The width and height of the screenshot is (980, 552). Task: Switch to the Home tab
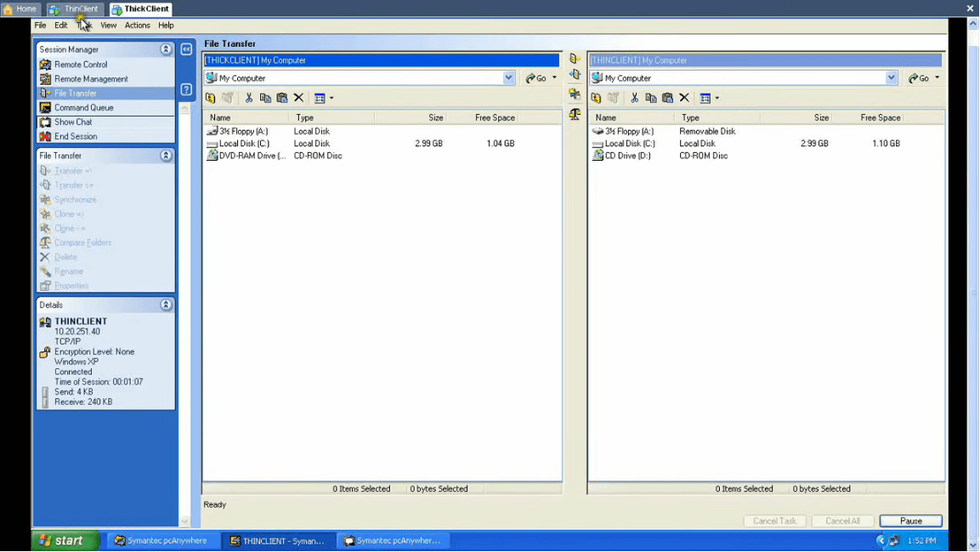click(x=20, y=9)
